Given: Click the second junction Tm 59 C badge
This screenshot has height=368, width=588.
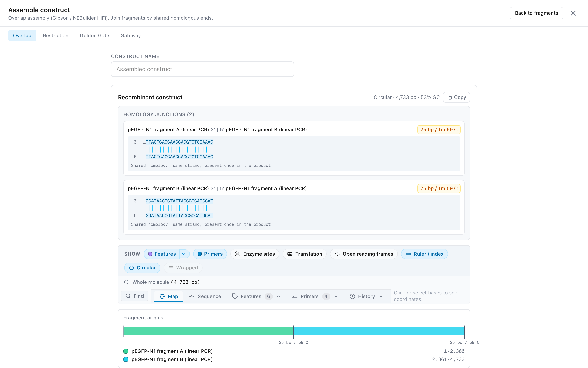Looking at the screenshot, I should 439,188.
